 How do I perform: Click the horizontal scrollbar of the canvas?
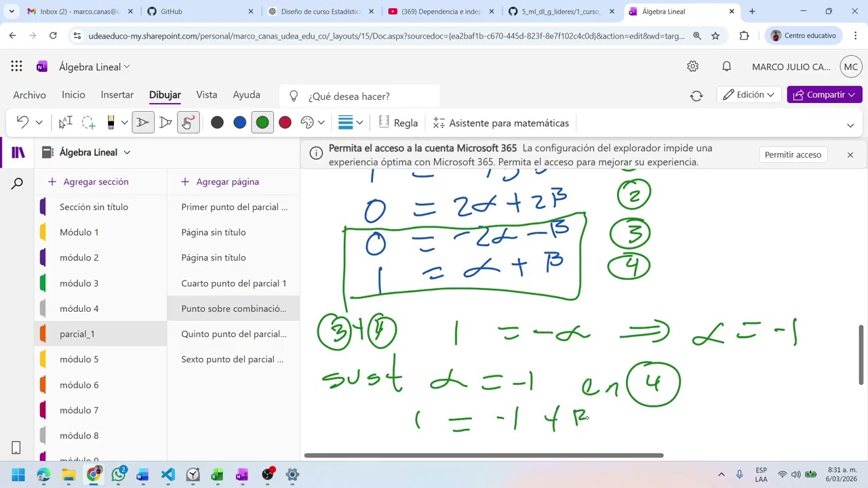click(x=484, y=455)
